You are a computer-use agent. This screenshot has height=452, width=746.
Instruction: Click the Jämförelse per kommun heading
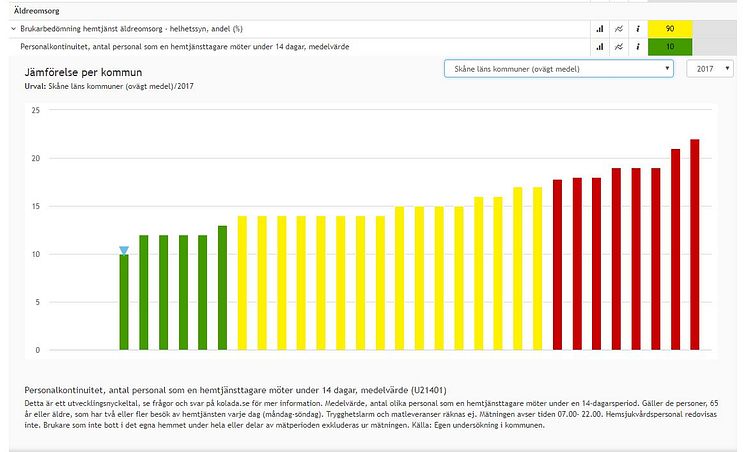tap(84, 73)
